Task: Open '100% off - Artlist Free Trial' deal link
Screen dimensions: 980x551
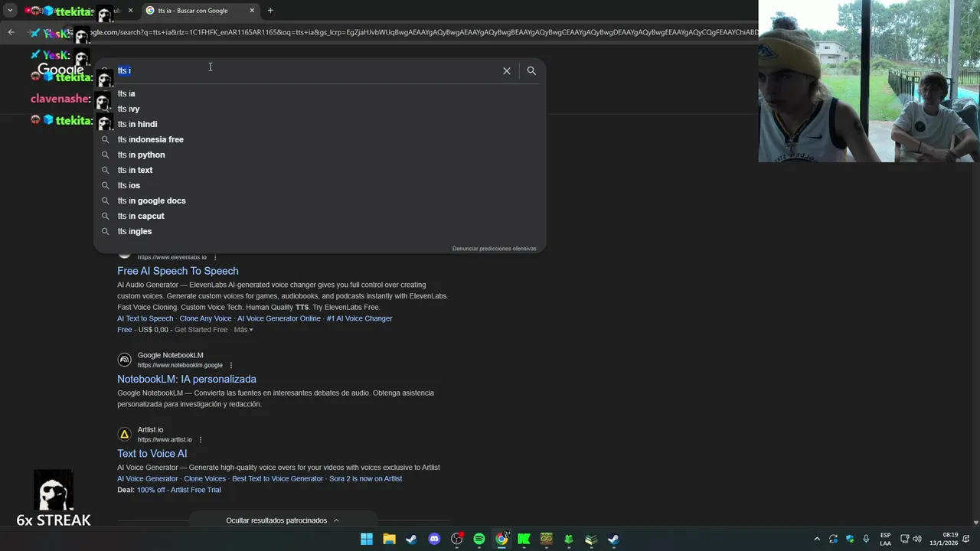Action: point(179,490)
